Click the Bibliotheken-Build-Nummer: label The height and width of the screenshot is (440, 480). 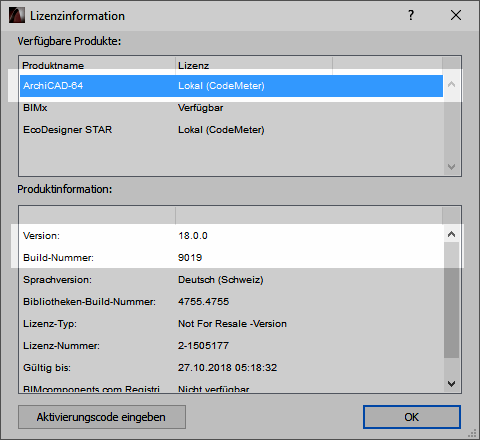[89, 302]
